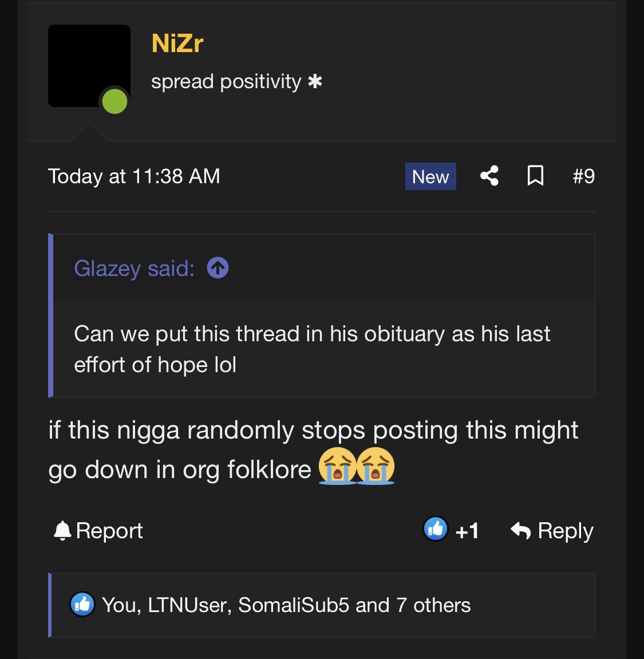Screen dimensions: 644x659
Task: Click the '+1' reaction count
Action: coord(467,530)
